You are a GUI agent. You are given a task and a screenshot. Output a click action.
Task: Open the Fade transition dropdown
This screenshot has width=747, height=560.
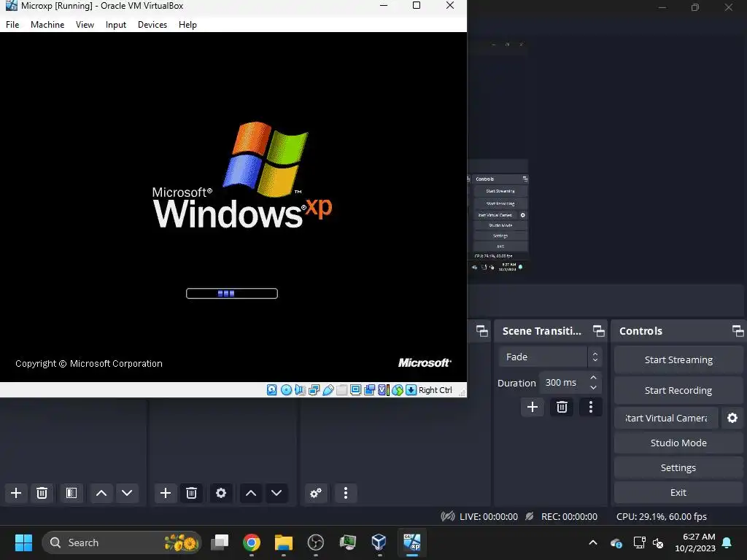coord(551,357)
